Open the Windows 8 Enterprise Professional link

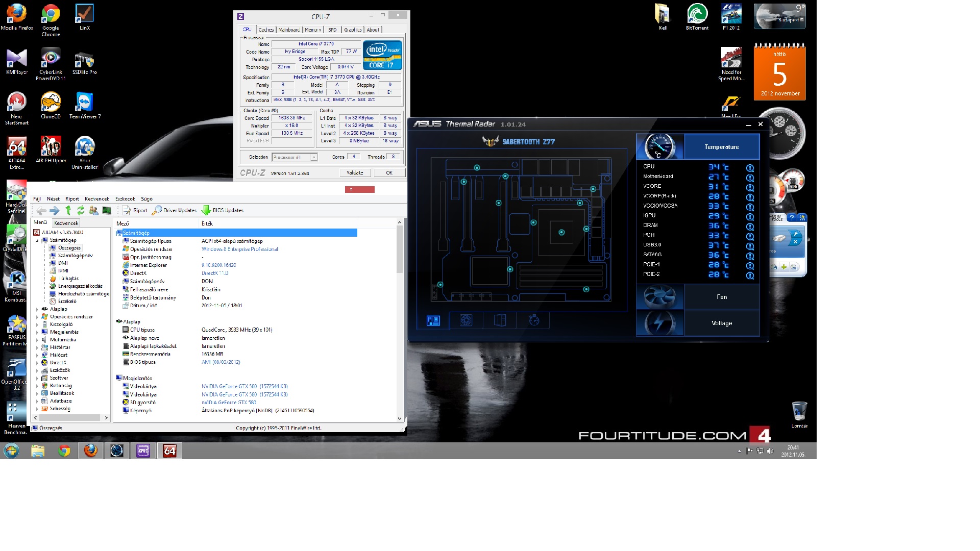tap(240, 249)
